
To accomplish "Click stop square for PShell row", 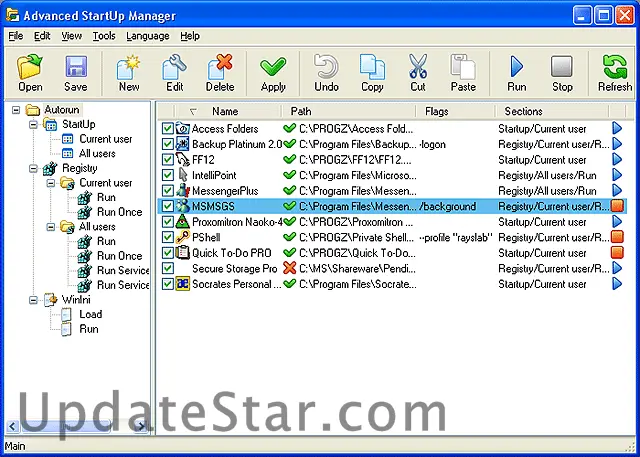I will tap(617, 237).
